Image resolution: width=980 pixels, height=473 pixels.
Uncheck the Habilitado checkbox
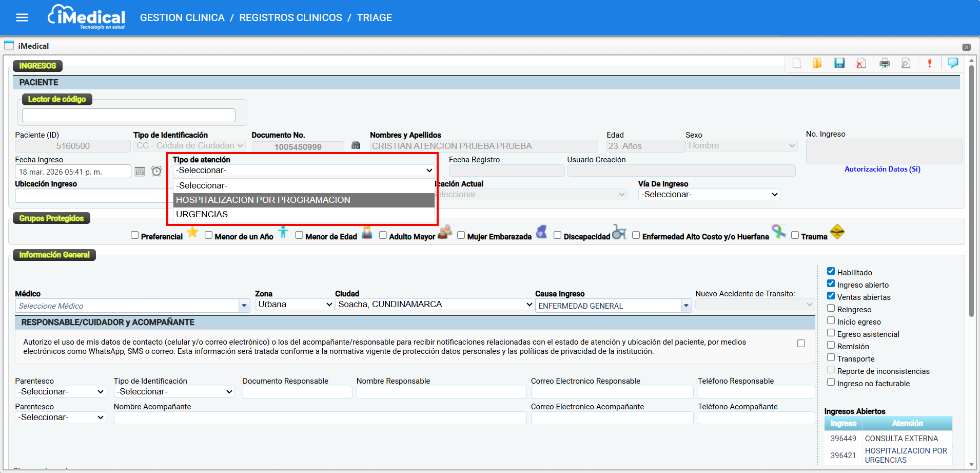click(831, 271)
